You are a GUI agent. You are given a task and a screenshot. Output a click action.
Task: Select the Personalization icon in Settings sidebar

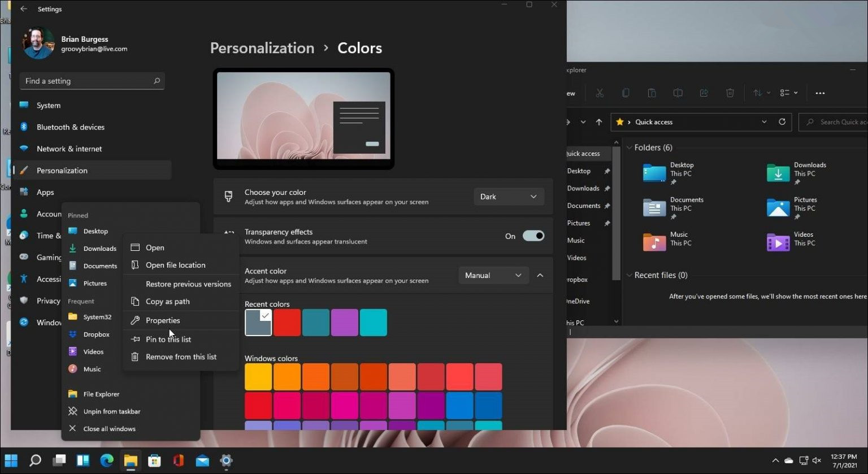coord(23,170)
